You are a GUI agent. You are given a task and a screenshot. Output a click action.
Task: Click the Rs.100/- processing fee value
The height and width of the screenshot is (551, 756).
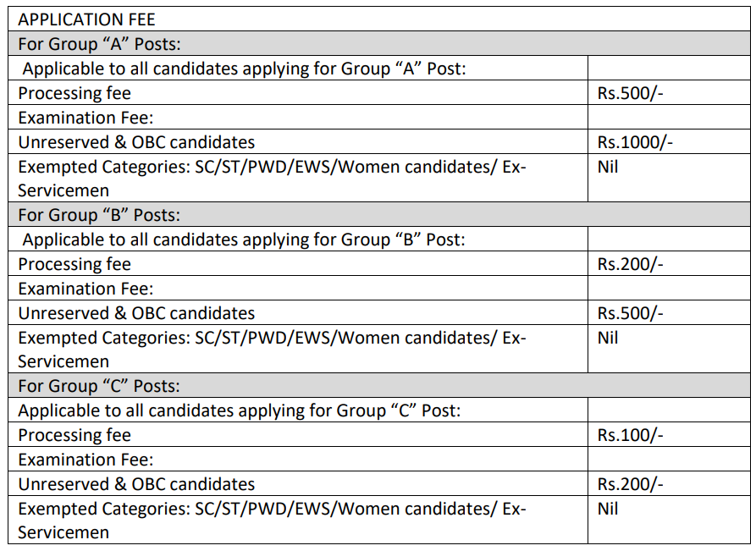[x=630, y=435]
